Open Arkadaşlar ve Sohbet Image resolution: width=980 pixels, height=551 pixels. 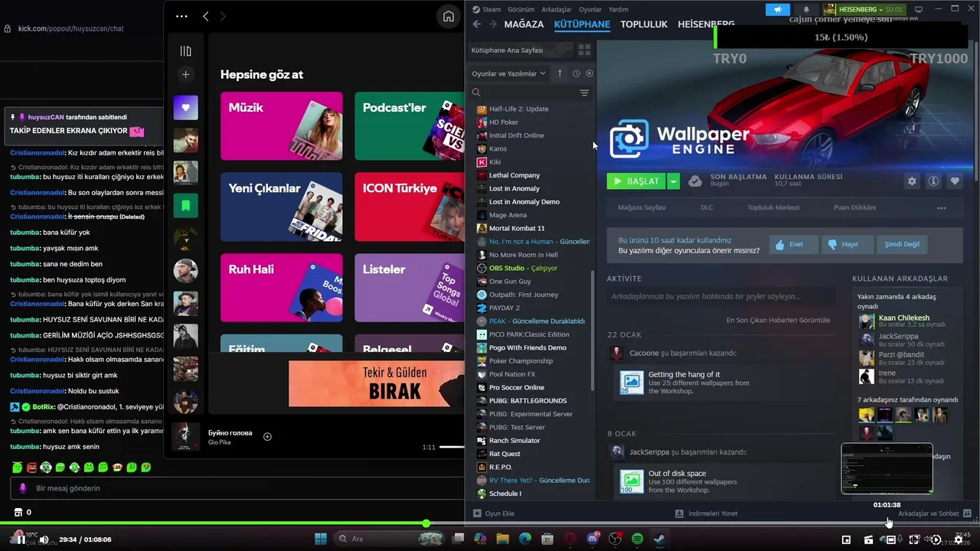(934, 514)
